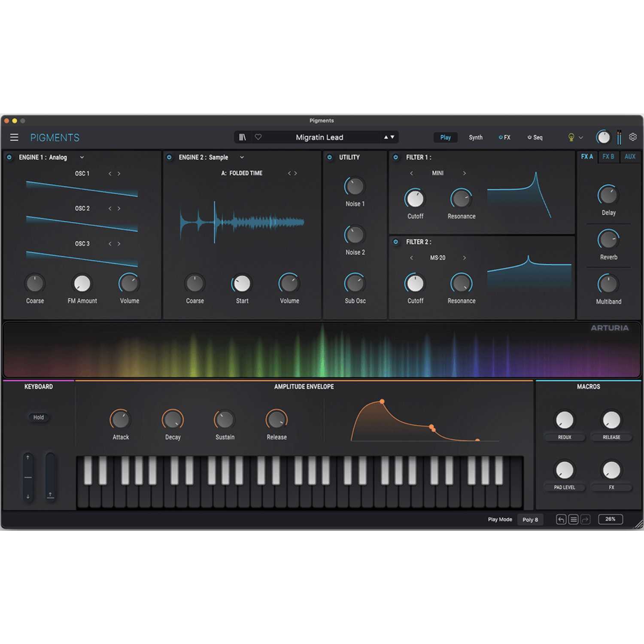Select the AUX tab
644x644 pixels.
[630, 157]
